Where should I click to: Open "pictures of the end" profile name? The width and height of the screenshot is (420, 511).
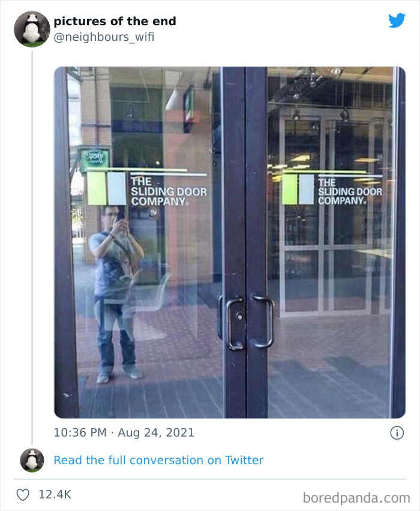115,21
